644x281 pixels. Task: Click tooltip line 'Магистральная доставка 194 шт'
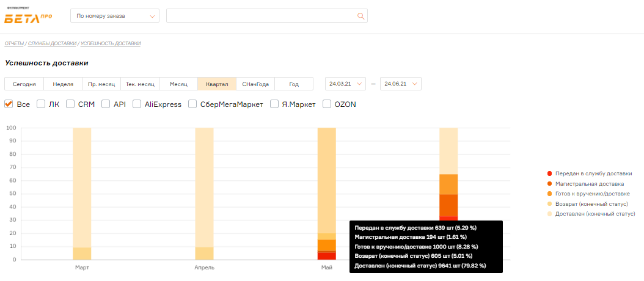[x=411, y=237]
